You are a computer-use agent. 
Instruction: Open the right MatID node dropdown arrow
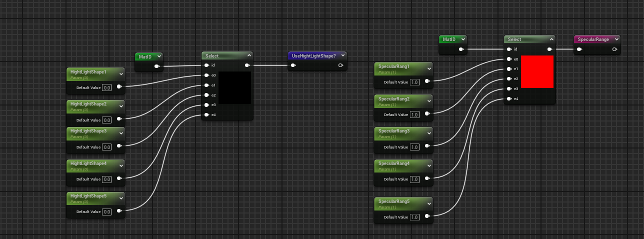pos(463,39)
